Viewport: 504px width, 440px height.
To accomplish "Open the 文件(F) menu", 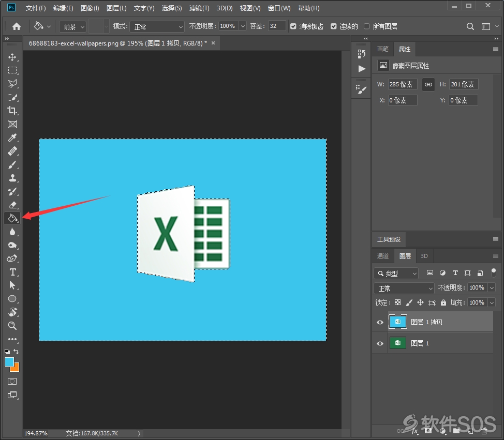I will [x=36, y=8].
